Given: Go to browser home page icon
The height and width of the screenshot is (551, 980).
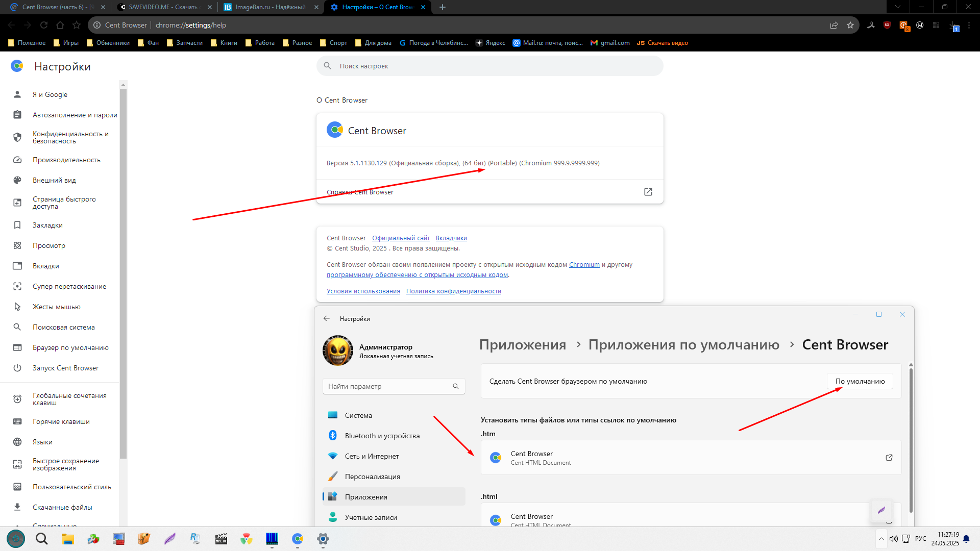Looking at the screenshot, I should pos(60,25).
